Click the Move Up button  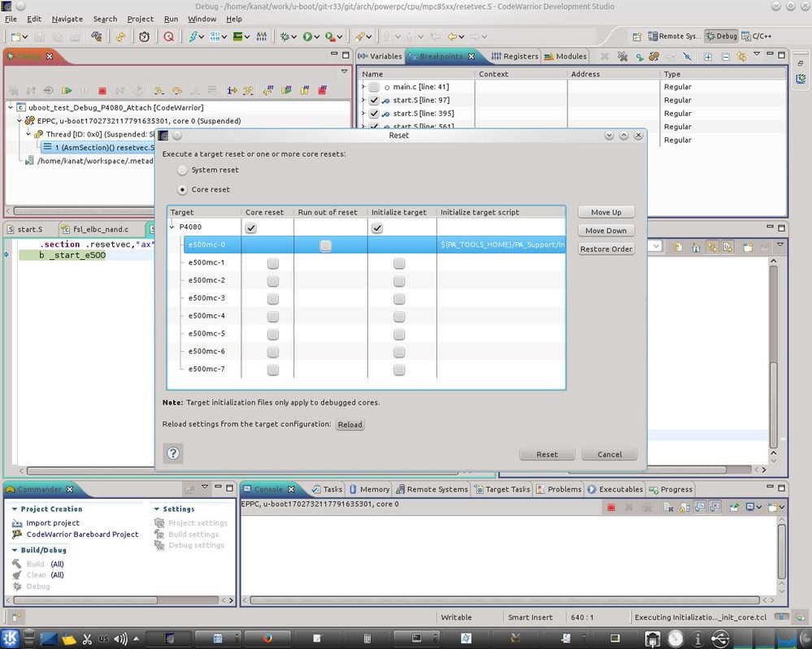click(606, 212)
